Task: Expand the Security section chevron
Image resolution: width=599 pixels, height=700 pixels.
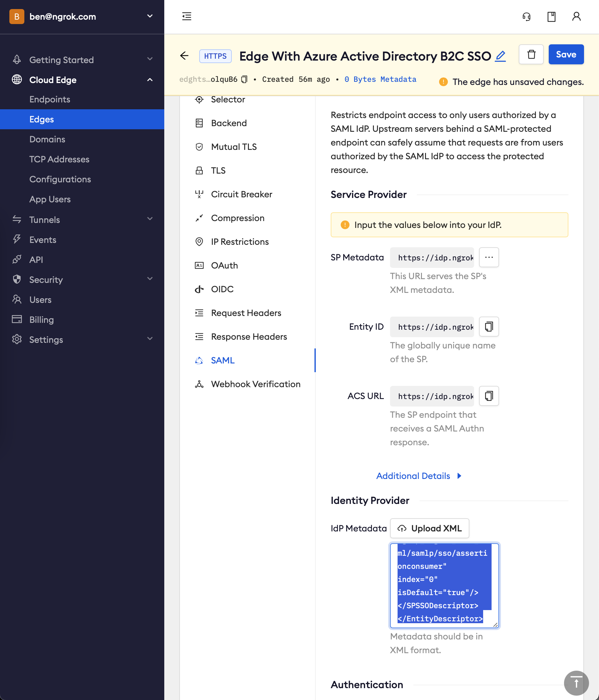Action: tap(150, 279)
